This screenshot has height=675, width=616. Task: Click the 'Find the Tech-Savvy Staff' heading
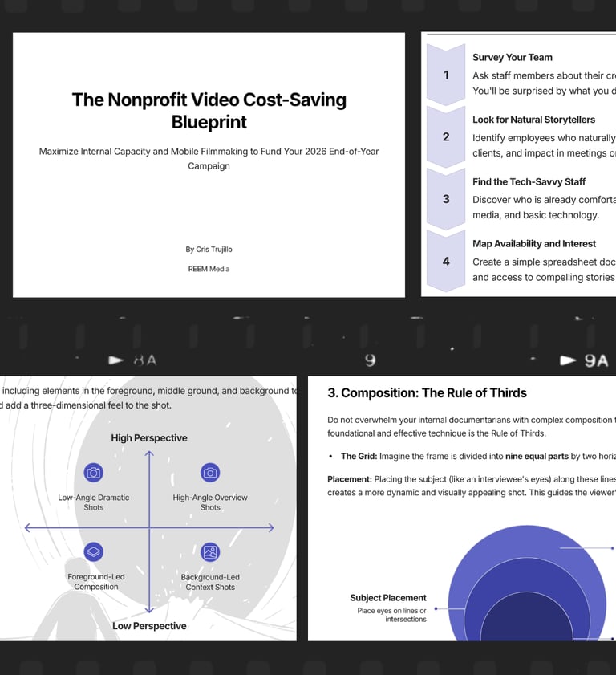coord(529,181)
